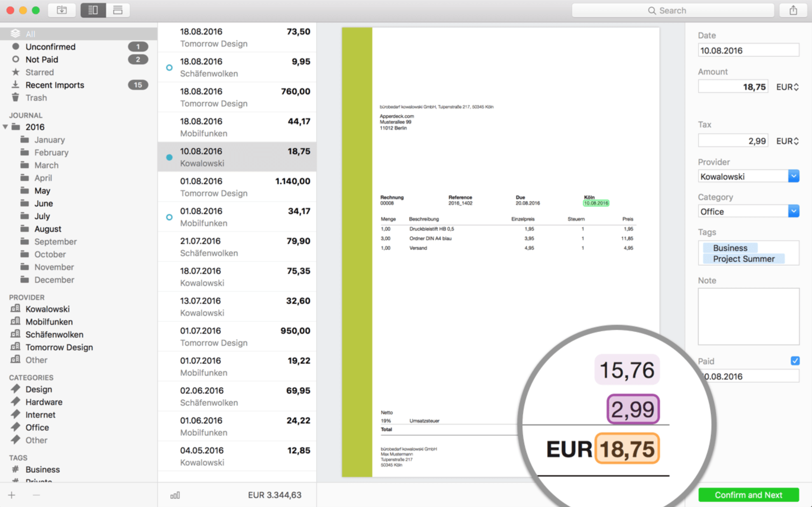The width and height of the screenshot is (812, 507).
Task: Toggle unpaid marker on Schäfenwolken 9,95 entry
Action: [x=170, y=68]
